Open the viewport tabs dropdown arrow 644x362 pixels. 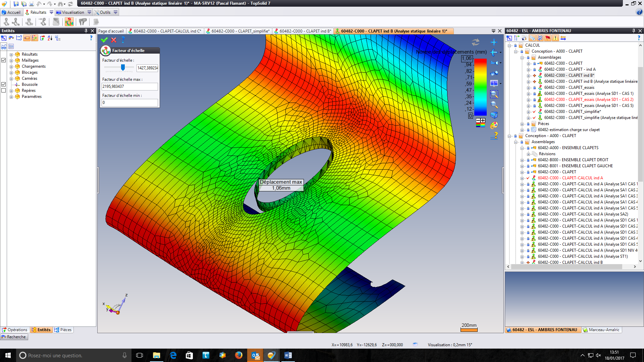click(493, 31)
